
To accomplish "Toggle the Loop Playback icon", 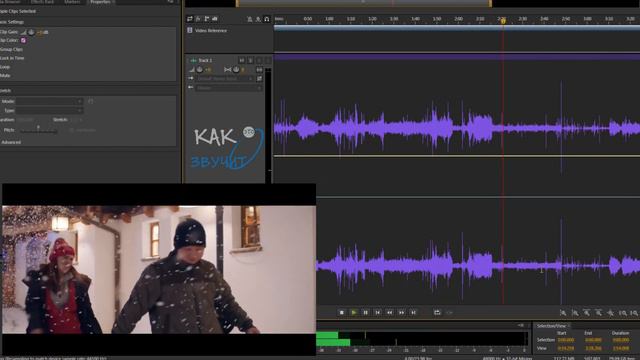I will click(x=437, y=312).
